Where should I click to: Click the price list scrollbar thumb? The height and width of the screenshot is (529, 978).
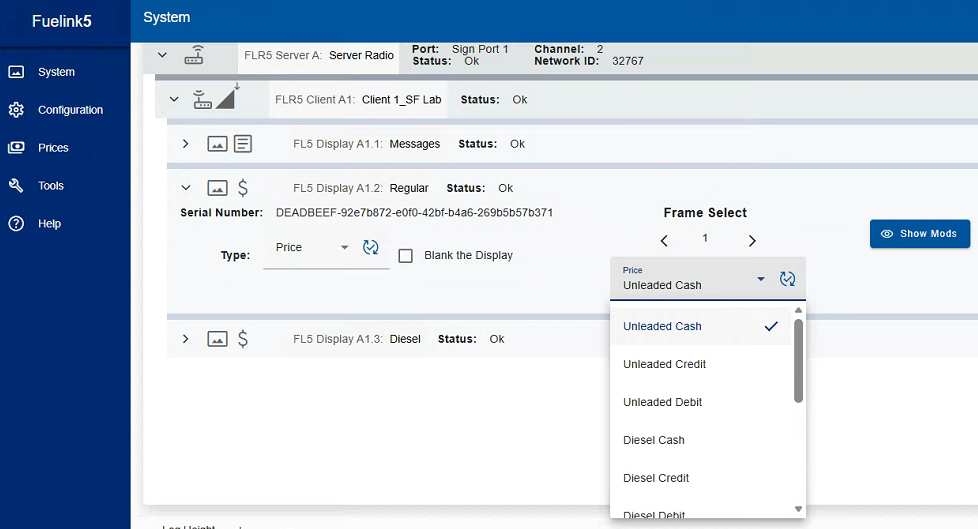pos(798,360)
